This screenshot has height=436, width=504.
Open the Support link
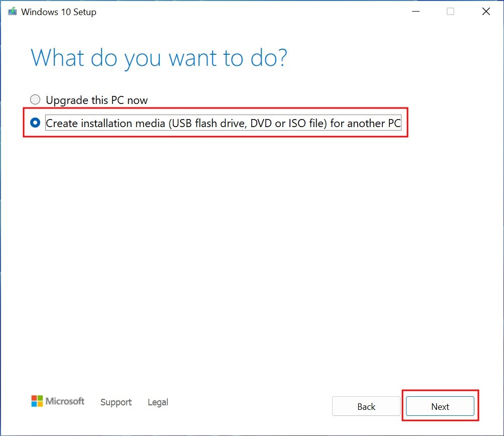click(116, 402)
